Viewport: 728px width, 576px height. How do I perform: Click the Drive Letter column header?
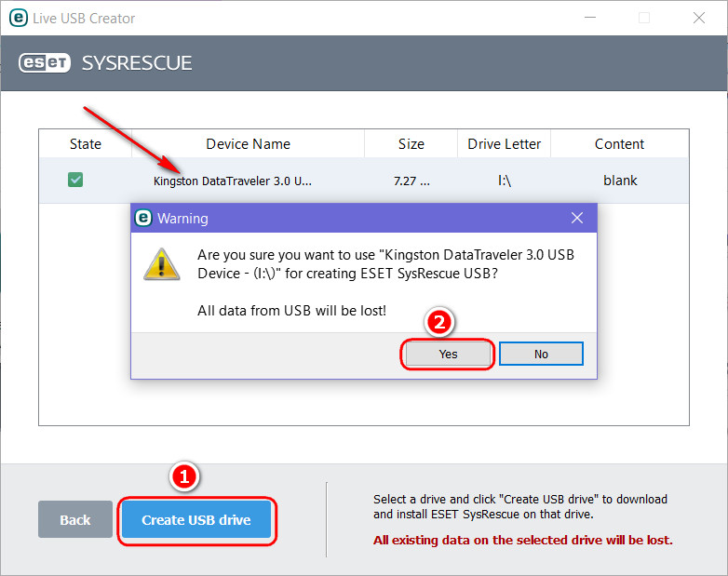pyautogui.click(x=505, y=144)
